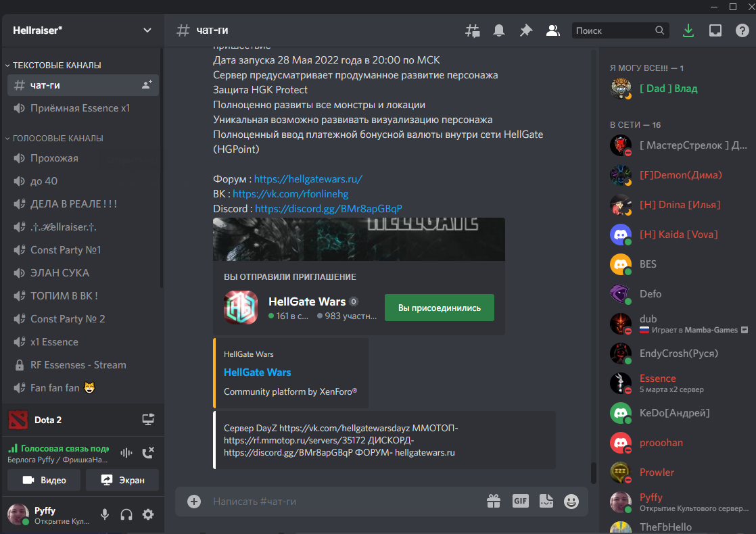Screen dimensions: 756x534
Task: Open the vk.com/rfonlinehg link
Action: coord(290,194)
